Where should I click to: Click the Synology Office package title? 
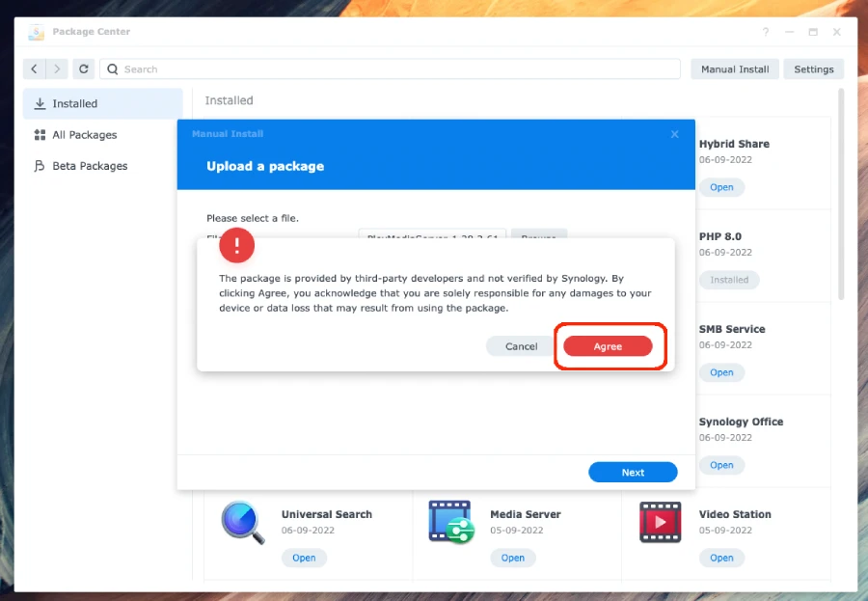tap(741, 422)
